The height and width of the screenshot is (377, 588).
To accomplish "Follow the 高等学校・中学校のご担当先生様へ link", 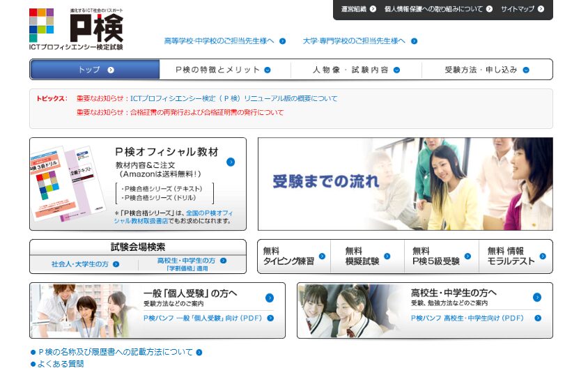I will point(225,41).
